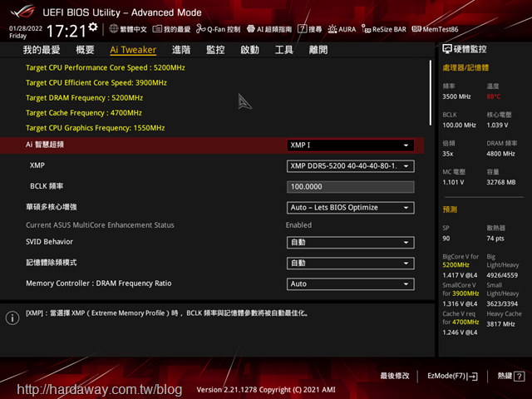Image resolution: width=532 pixels, height=399 pixels.
Task: Open 熱鍵 hotkeys list
Action: click(510, 376)
